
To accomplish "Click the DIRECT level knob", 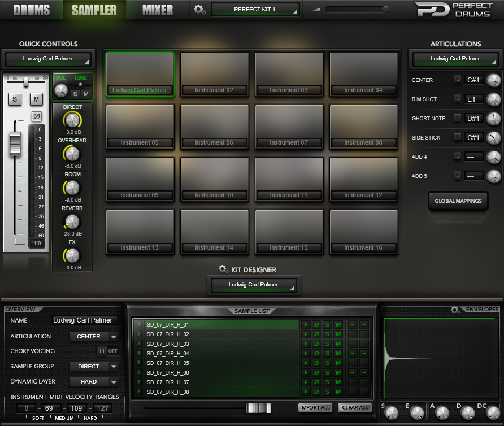I will click(x=72, y=120).
